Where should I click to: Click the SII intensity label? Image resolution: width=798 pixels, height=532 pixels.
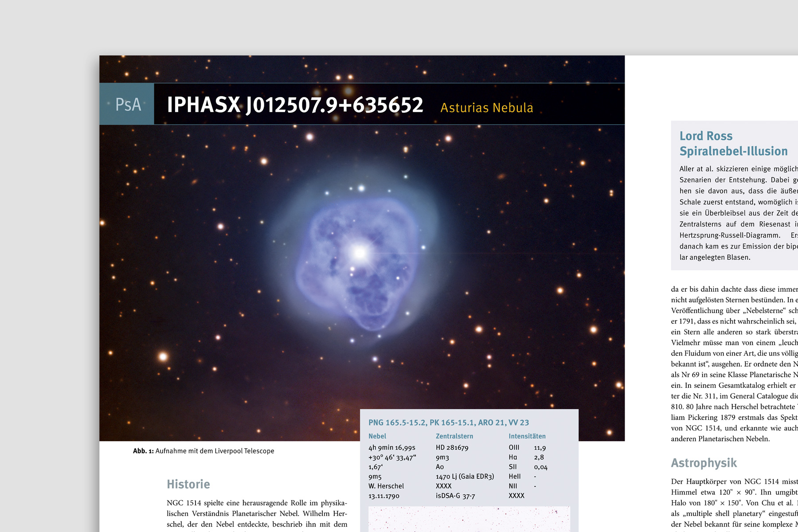512,467
